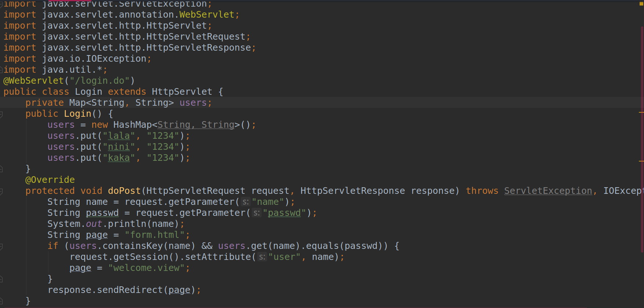
Task: Collapse the imports fold marker at java.util
Action: [1, 70]
